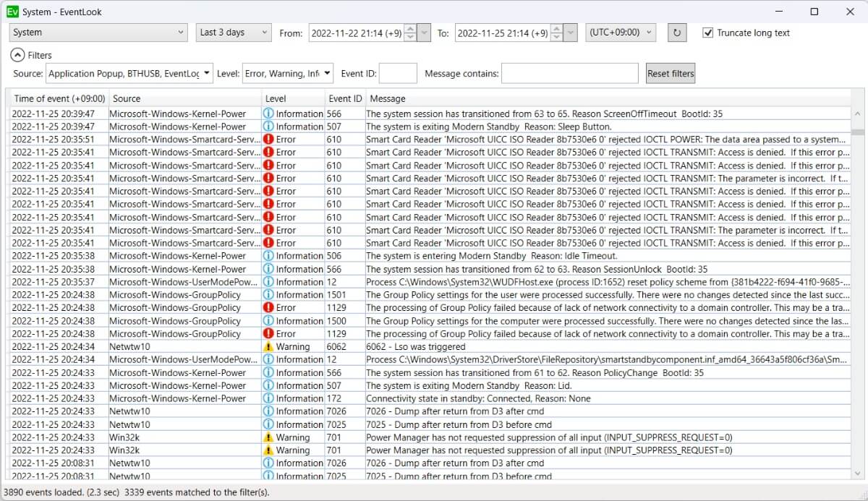Click the Information icon on event 506 row

pyautogui.click(x=268, y=256)
